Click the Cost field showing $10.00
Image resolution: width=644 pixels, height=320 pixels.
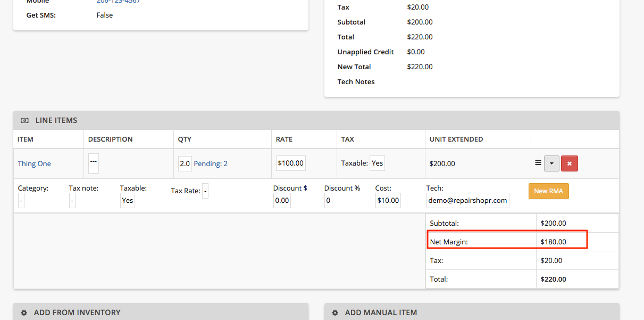coord(388,200)
